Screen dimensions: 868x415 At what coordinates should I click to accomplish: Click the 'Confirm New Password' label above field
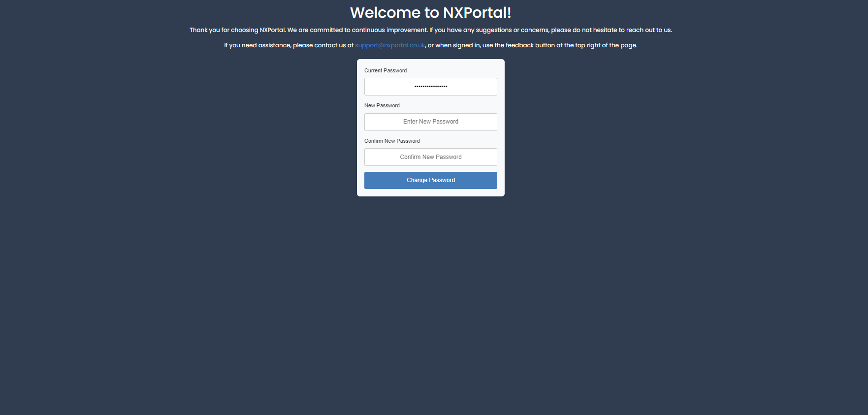click(x=392, y=141)
